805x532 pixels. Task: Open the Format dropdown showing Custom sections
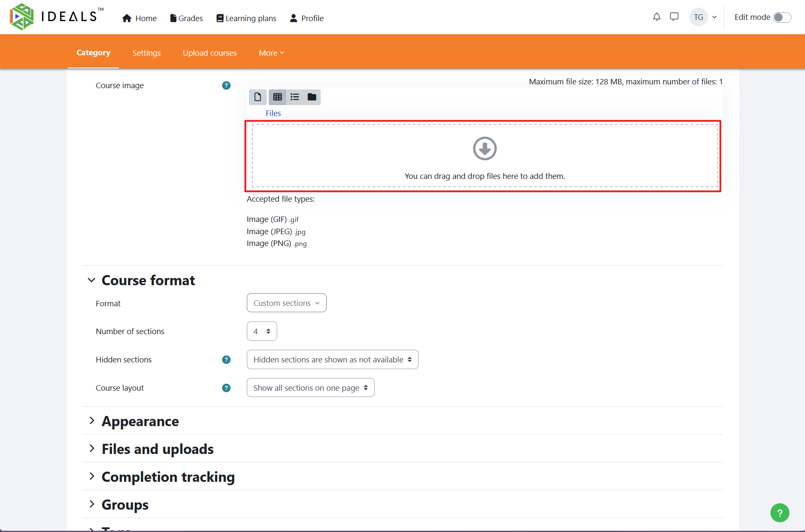tap(286, 303)
